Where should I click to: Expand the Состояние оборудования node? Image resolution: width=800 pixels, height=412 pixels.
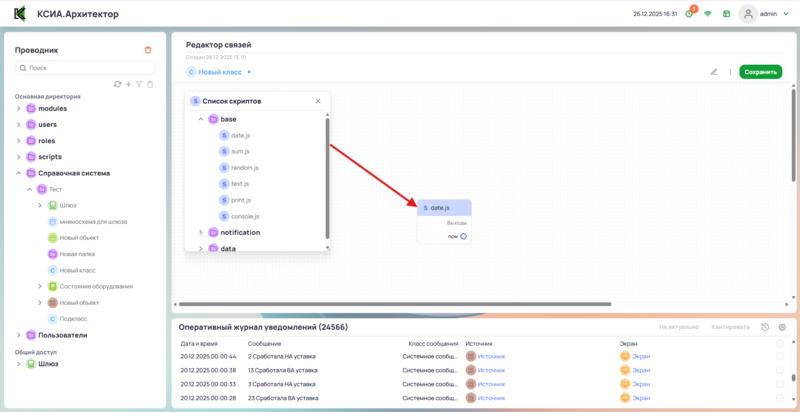[x=40, y=287]
